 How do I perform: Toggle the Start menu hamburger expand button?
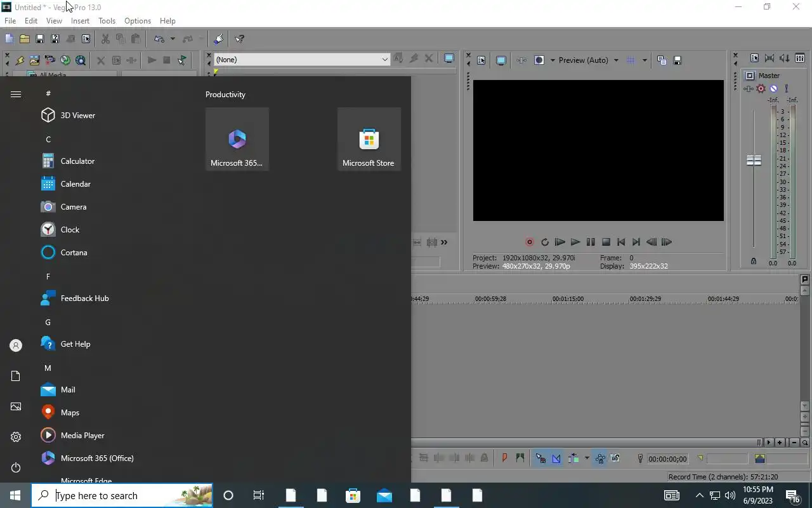pos(16,94)
